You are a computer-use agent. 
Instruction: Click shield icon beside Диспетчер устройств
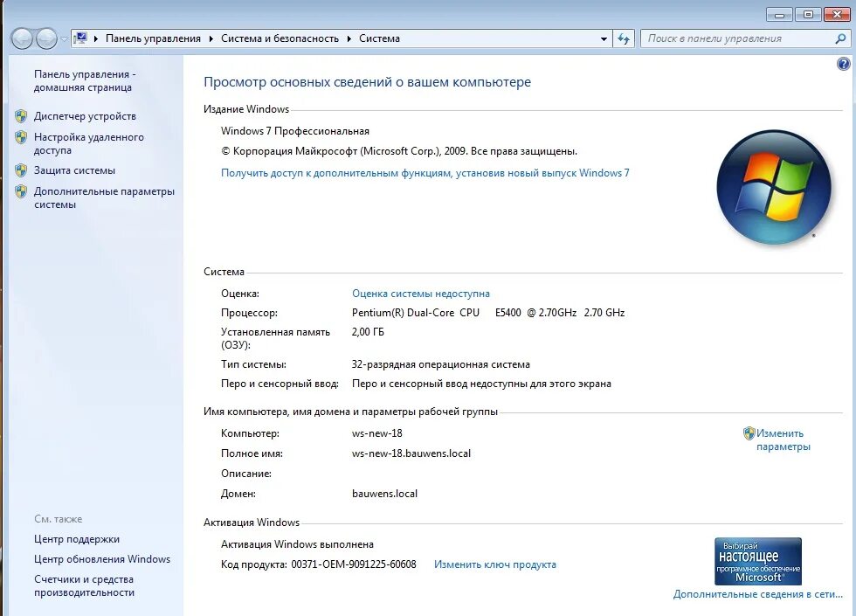click(x=21, y=115)
